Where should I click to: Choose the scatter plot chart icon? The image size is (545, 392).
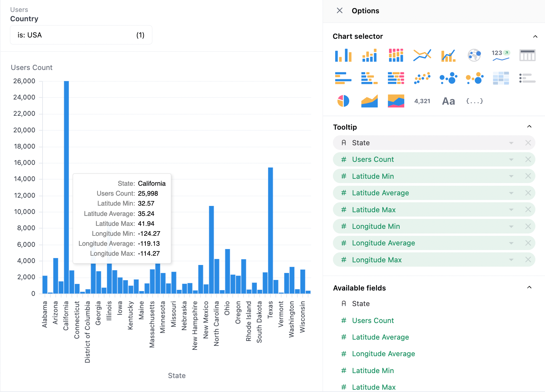[x=422, y=78]
